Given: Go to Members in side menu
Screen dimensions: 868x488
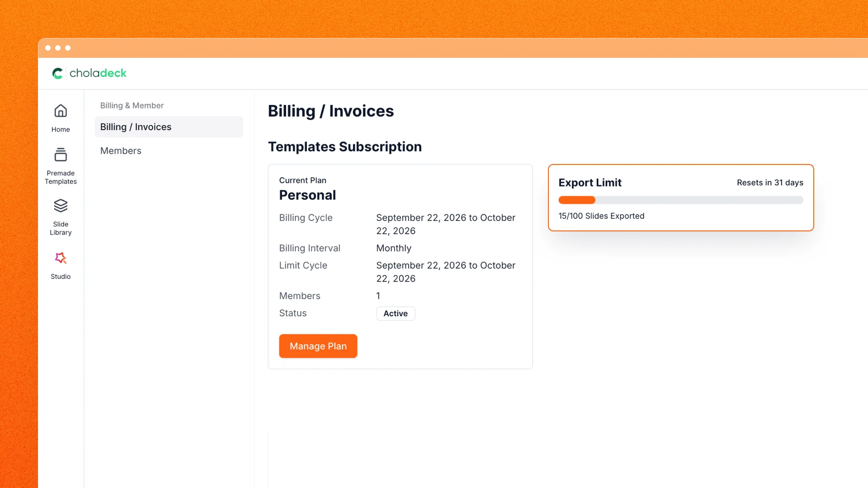Looking at the screenshot, I should click(x=121, y=151).
